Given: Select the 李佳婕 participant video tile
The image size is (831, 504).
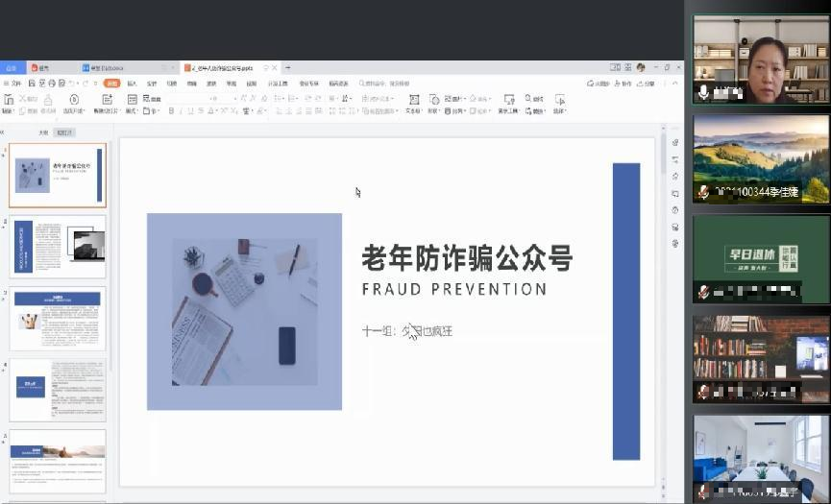Looking at the screenshot, I should coord(761,158).
